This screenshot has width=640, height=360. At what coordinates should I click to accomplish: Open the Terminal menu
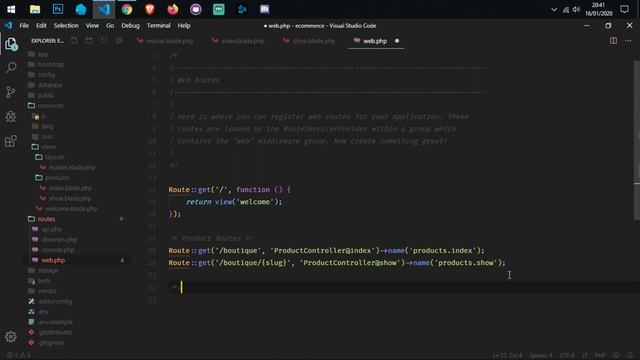click(158, 25)
